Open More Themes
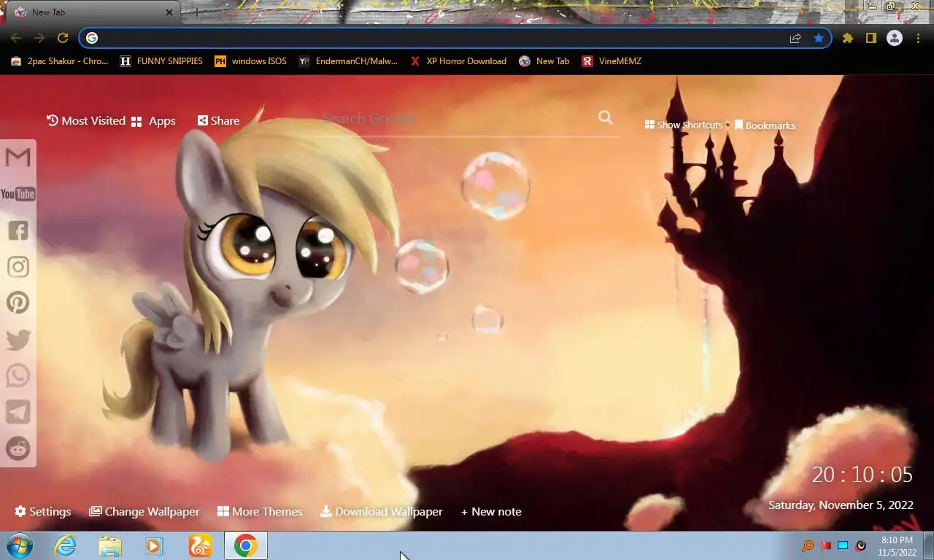The width and height of the screenshot is (934, 560). coord(260,511)
